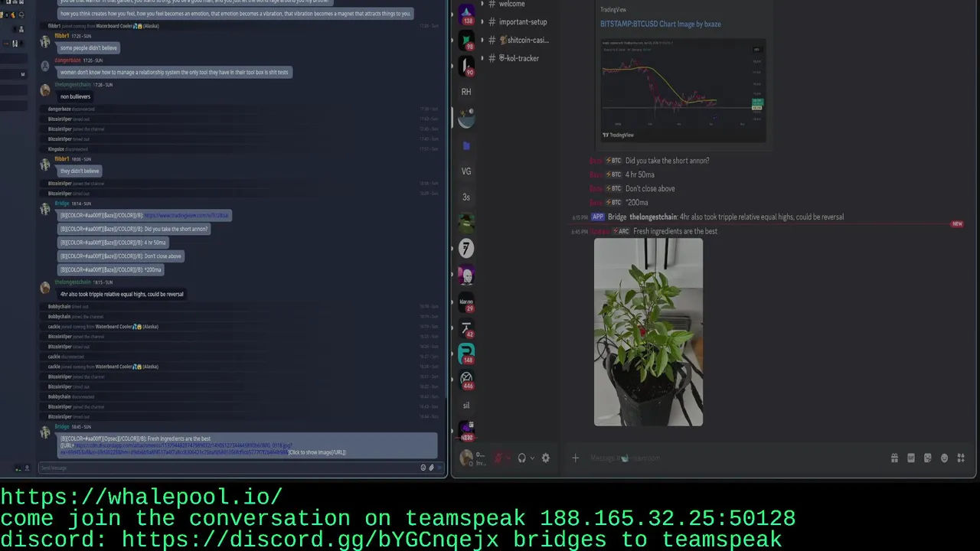Toggle deafen headphones in Discord
This screenshot has height=551, width=980.
point(522,458)
